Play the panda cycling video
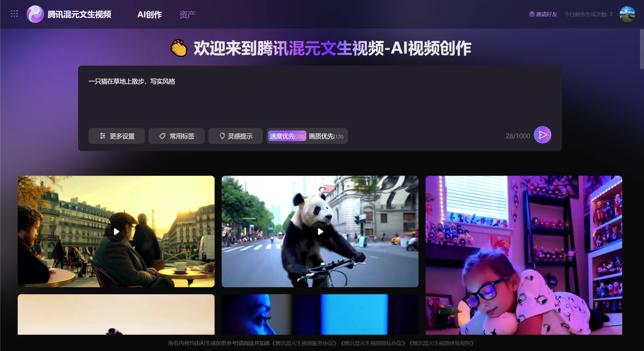 (320, 231)
